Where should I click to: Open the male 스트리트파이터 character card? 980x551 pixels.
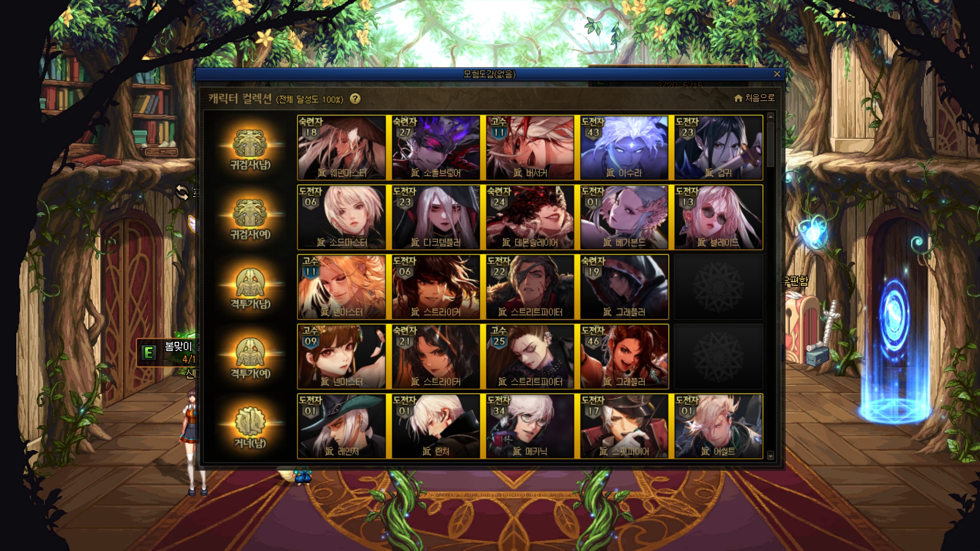pyautogui.click(x=530, y=287)
